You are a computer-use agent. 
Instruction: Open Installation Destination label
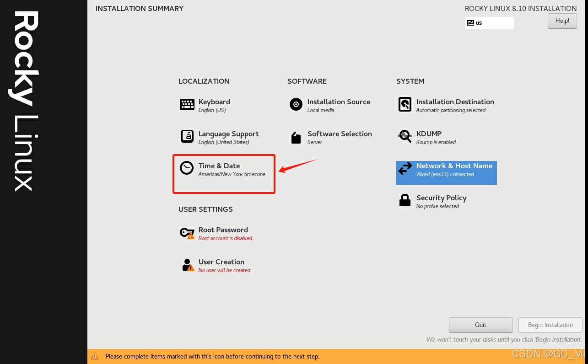455,102
